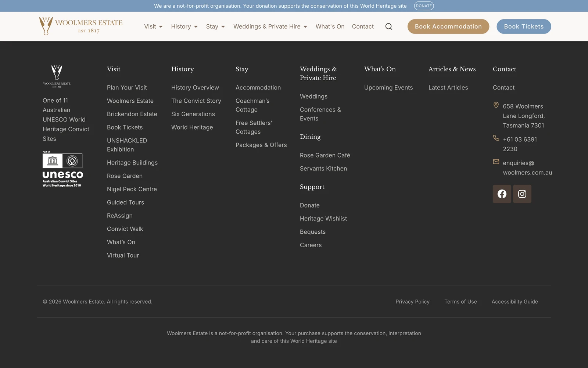Open Rose Garden Café link
The image size is (588, 368).
tap(325, 155)
